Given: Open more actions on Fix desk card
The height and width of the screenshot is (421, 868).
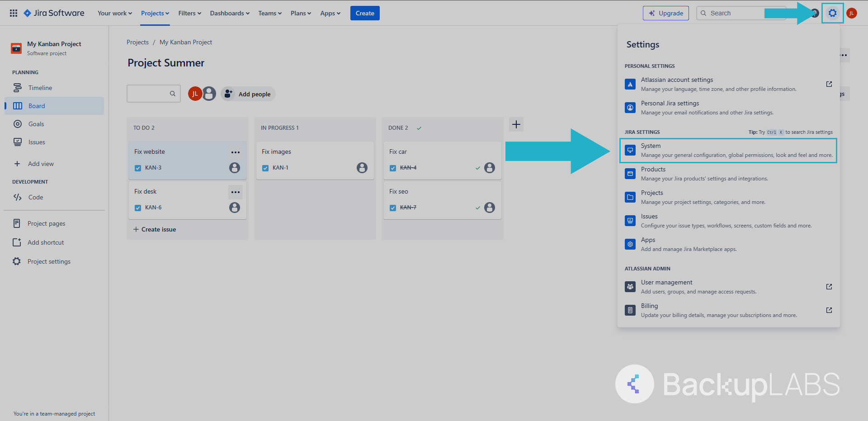Looking at the screenshot, I should (235, 192).
